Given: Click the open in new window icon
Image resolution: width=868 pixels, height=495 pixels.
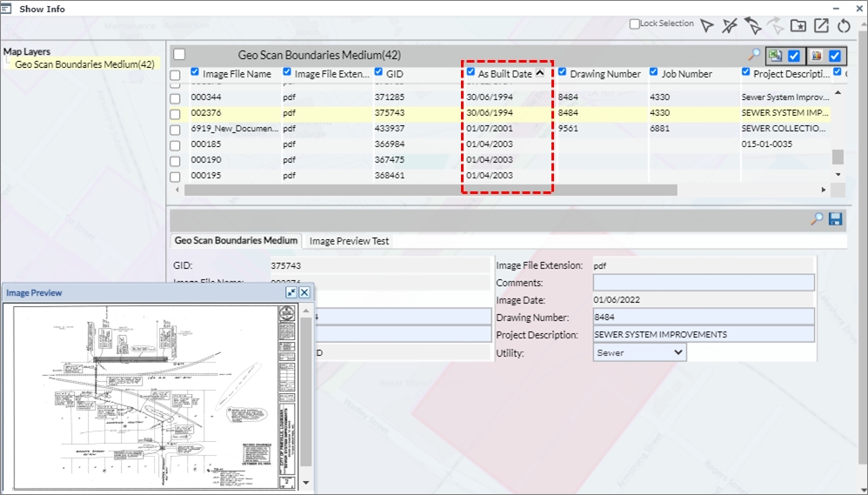Looking at the screenshot, I should click(820, 26).
